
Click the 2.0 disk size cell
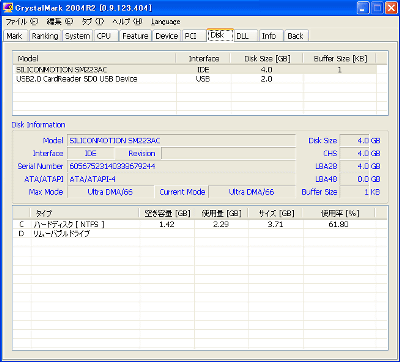[x=267, y=79]
